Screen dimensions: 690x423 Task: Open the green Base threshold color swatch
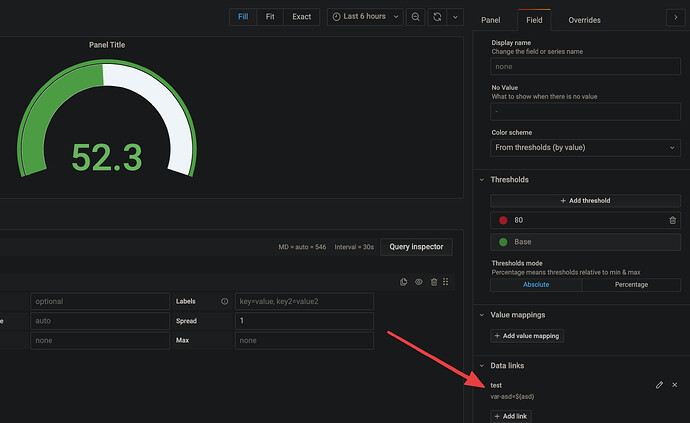coord(503,242)
